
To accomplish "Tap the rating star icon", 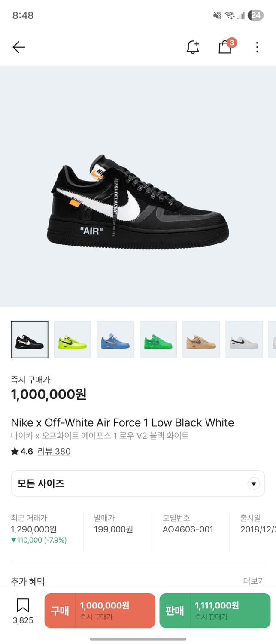I will tap(15, 451).
